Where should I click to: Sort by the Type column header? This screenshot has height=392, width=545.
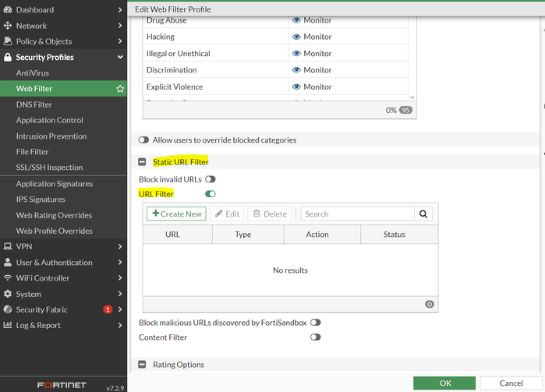(248, 235)
